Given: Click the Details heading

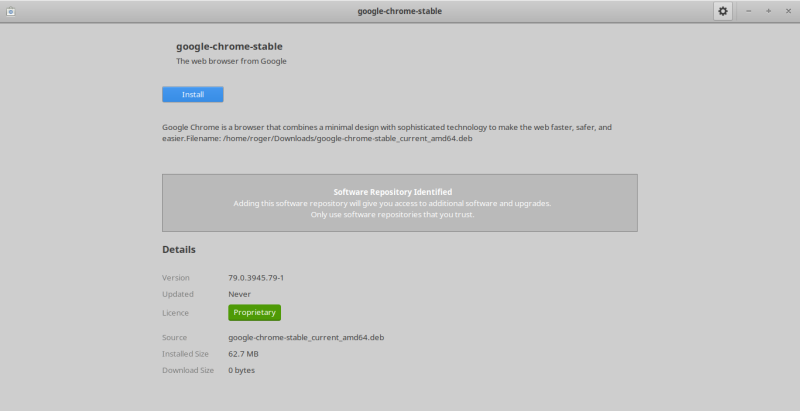Looking at the screenshot, I should (x=179, y=249).
